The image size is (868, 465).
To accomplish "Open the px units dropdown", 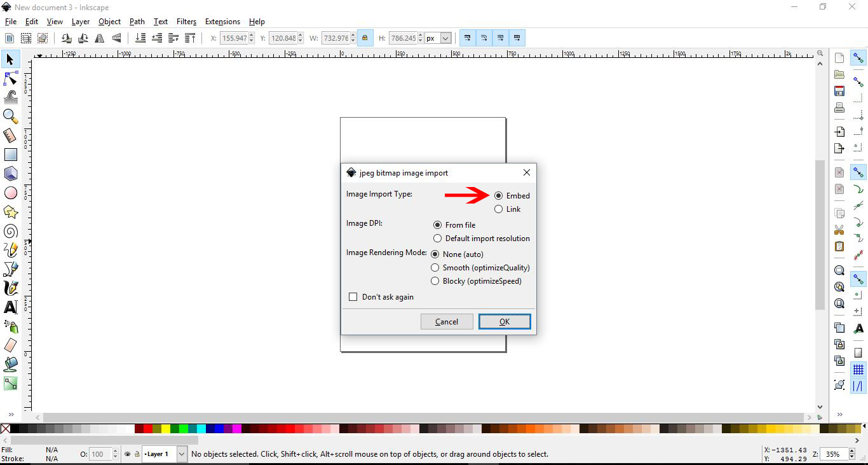I will pyautogui.click(x=445, y=38).
